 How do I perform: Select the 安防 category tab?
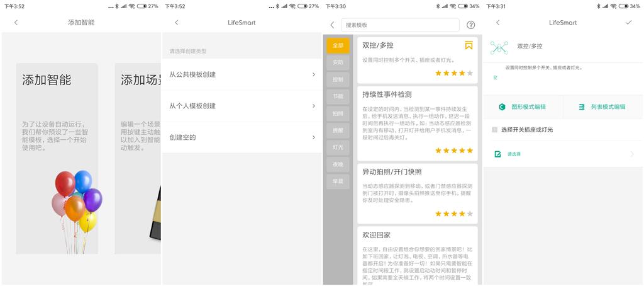coord(338,62)
